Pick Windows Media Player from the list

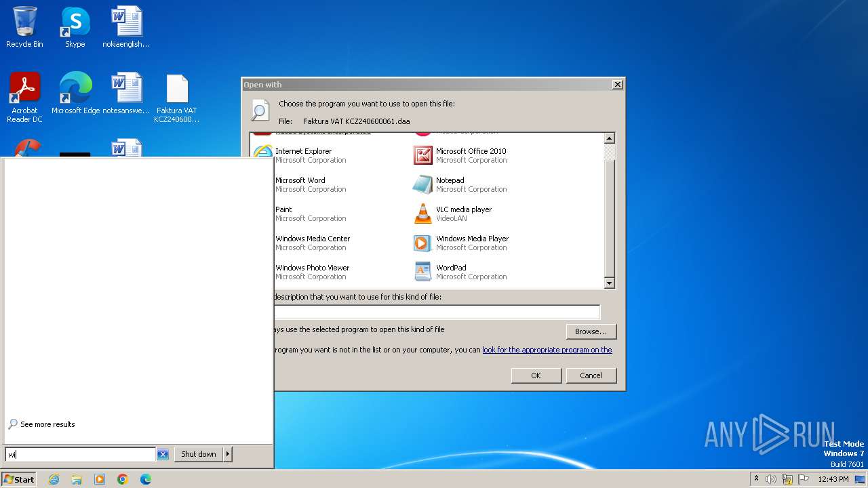tap(460, 243)
